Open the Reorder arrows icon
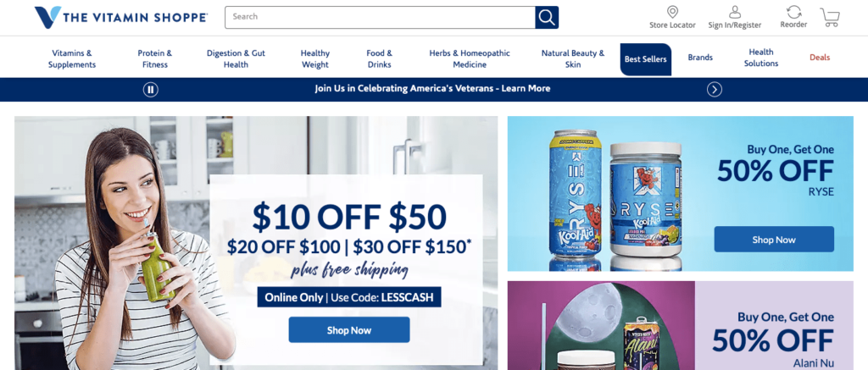 point(793,12)
